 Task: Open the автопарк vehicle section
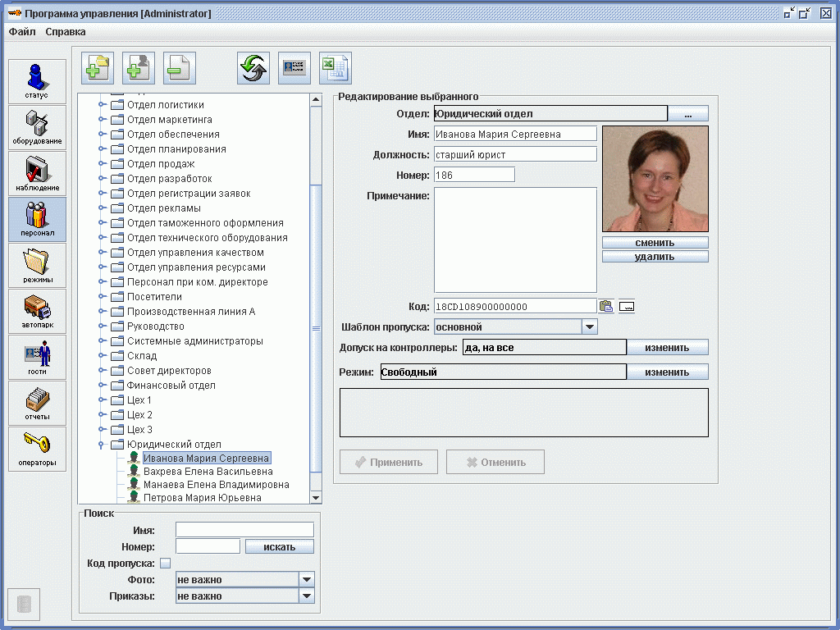37,311
